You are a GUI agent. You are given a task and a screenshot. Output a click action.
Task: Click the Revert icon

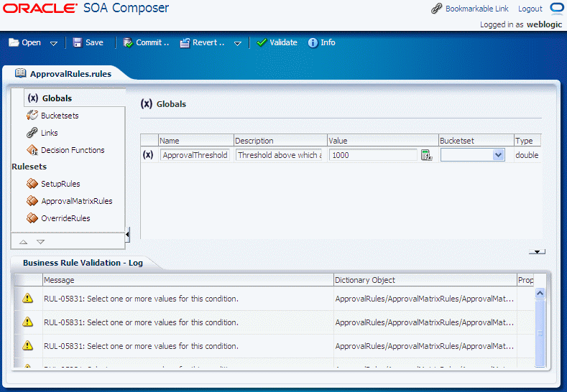pyautogui.click(x=185, y=42)
